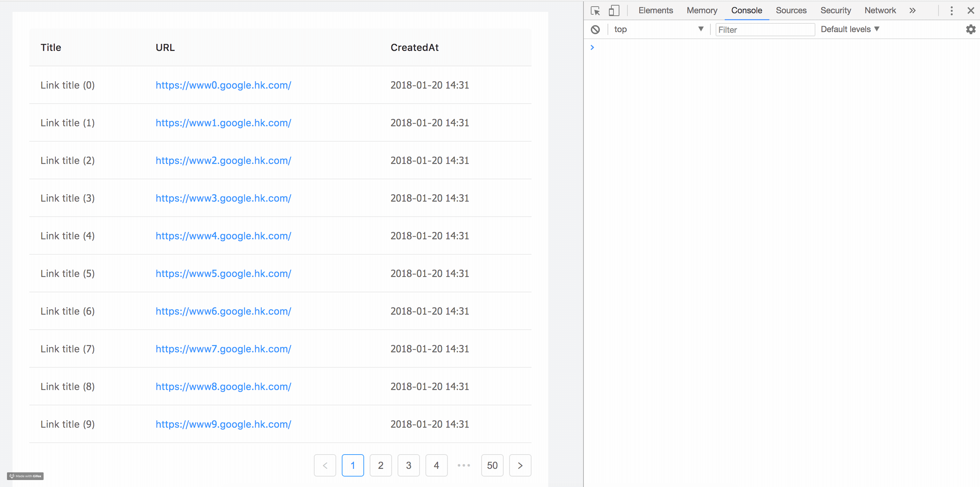
Task: Click the pagination ellipsis jump button
Action: click(x=464, y=465)
